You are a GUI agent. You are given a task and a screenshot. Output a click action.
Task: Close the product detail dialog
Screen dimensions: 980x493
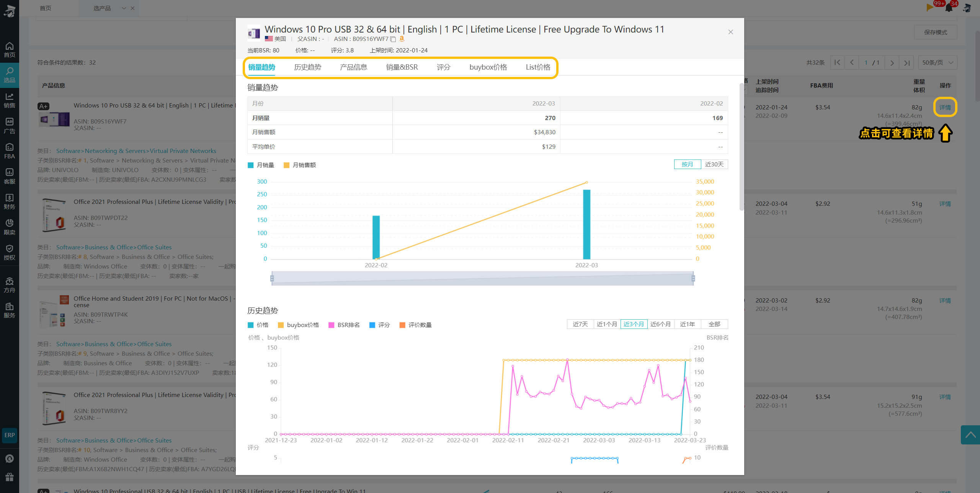(731, 32)
